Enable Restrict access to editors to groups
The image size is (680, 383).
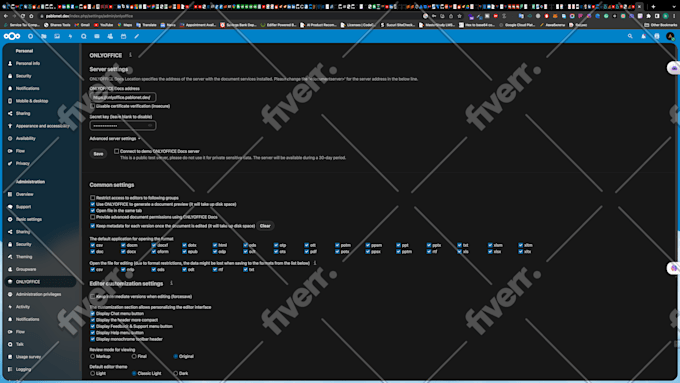point(92,198)
